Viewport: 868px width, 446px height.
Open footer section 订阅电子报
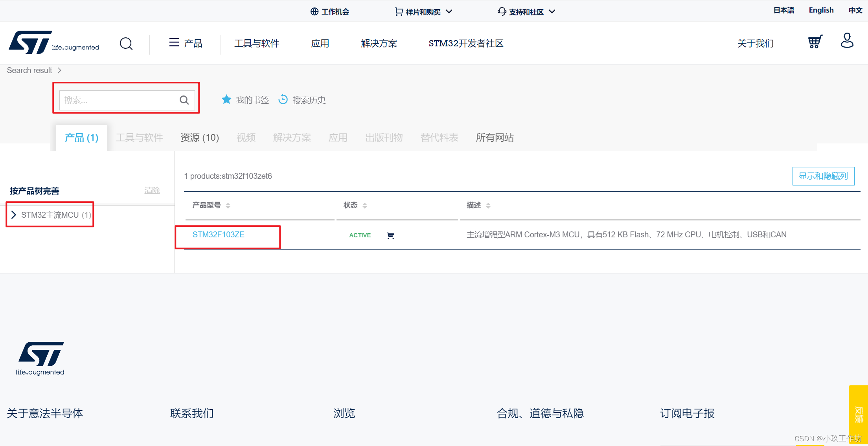(687, 413)
